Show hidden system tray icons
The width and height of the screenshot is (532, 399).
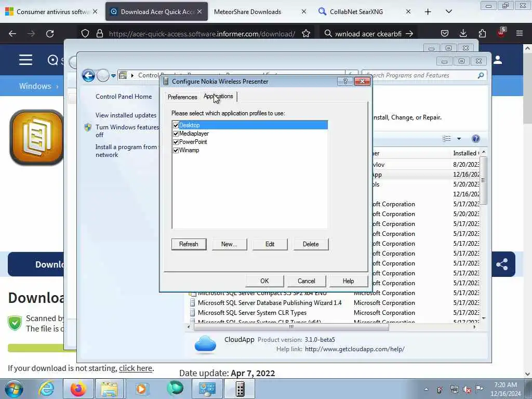point(426,390)
